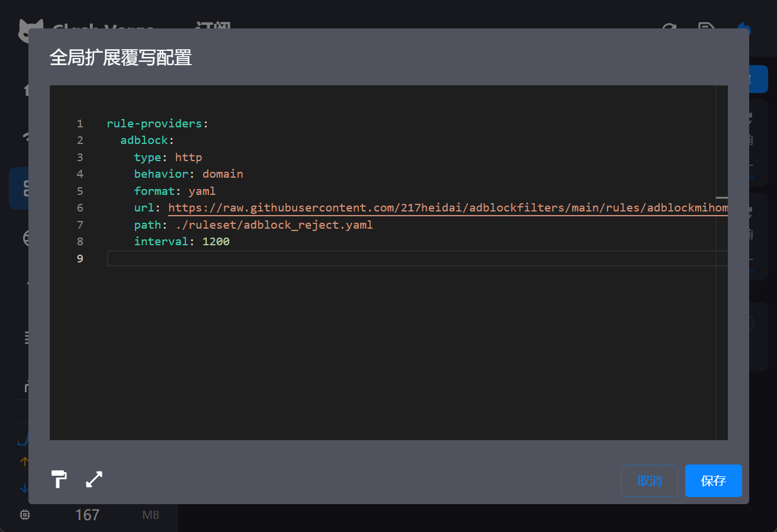
Task: Save the config with the 保存 button
Action: [x=713, y=480]
